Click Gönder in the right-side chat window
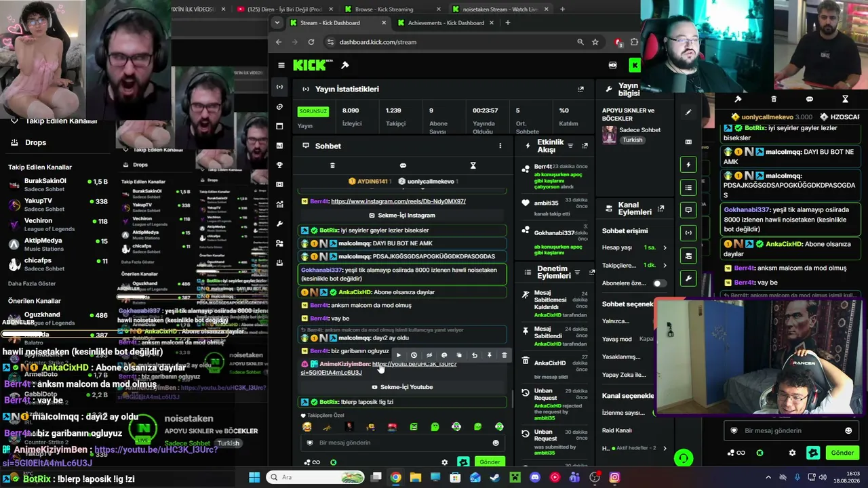 tap(842, 453)
